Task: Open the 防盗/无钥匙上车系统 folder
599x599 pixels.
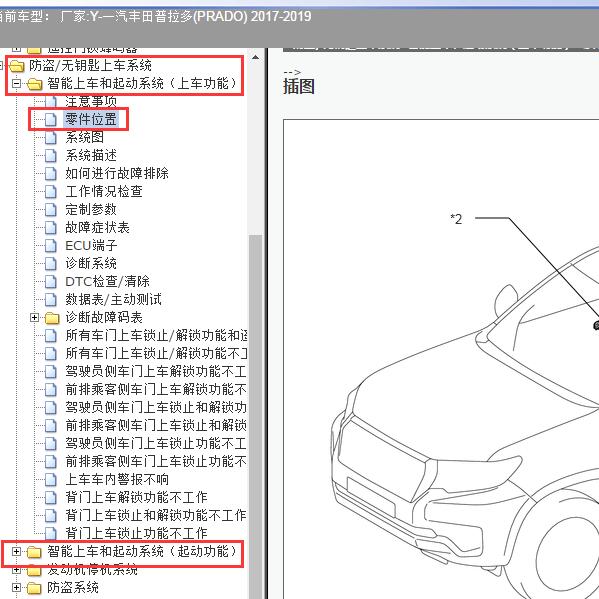Action: point(90,65)
